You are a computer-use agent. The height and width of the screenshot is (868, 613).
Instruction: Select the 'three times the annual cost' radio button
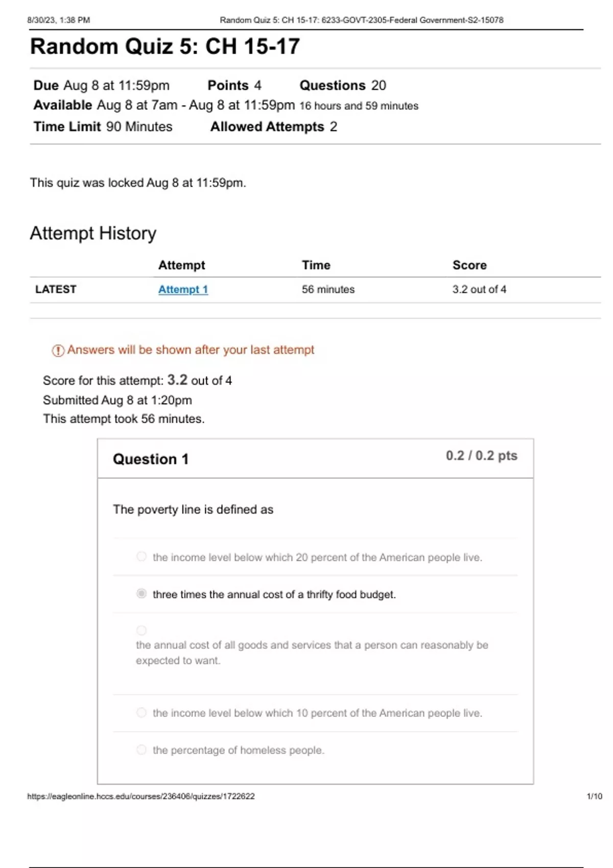point(142,593)
